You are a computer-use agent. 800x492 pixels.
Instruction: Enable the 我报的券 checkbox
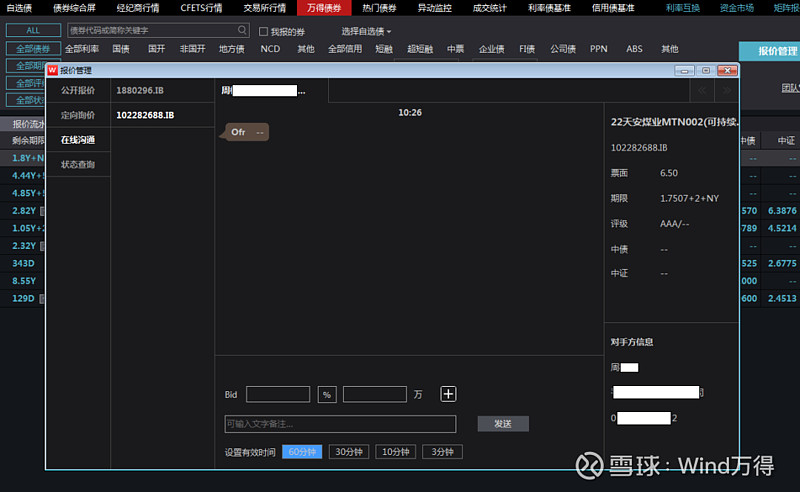pyautogui.click(x=264, y=32)
